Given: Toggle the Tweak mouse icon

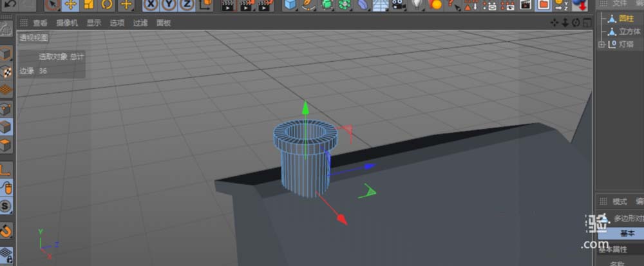Looking at the screenshot, I should (x=6, y=187).
